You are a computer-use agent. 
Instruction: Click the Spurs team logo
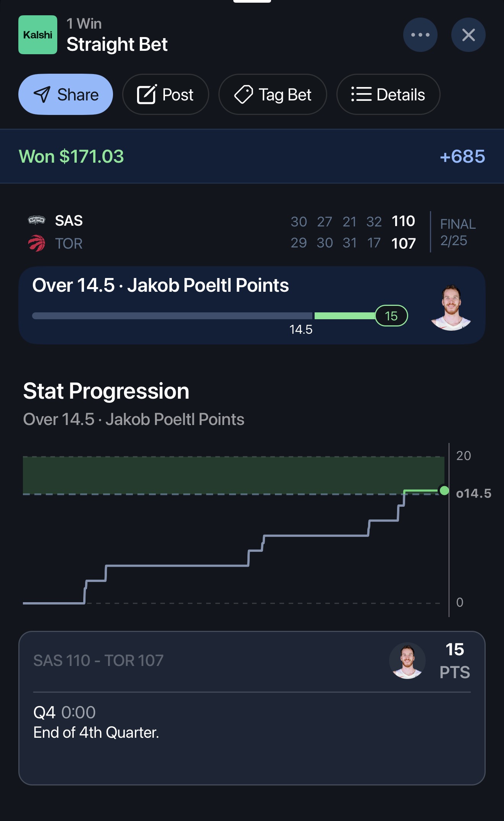tap(36, 221)
